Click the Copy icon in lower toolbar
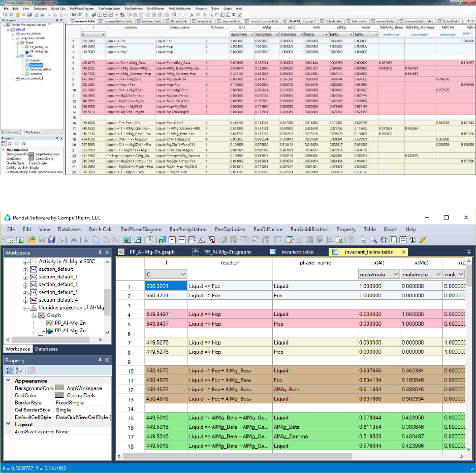The width and height of the screenshot is (476, 473). [96, 240]
